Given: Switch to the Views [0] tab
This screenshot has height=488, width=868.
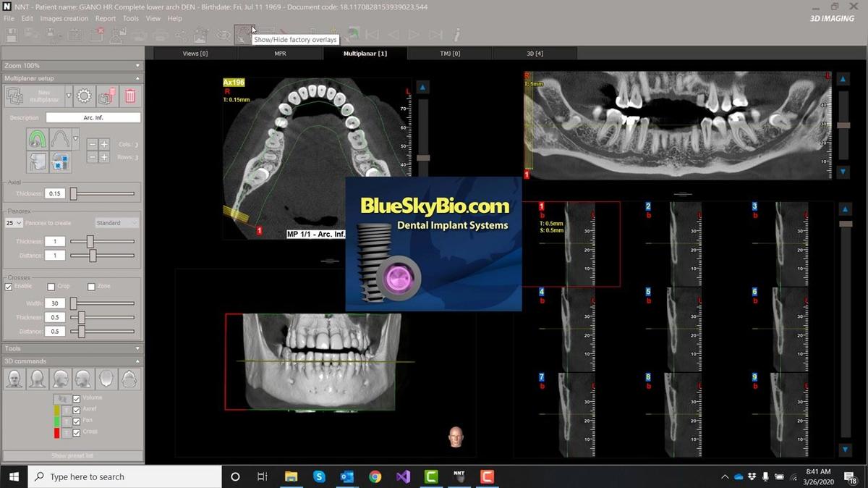Looking at the screenshot, I should pyautogui.click(x=195, y=54).
